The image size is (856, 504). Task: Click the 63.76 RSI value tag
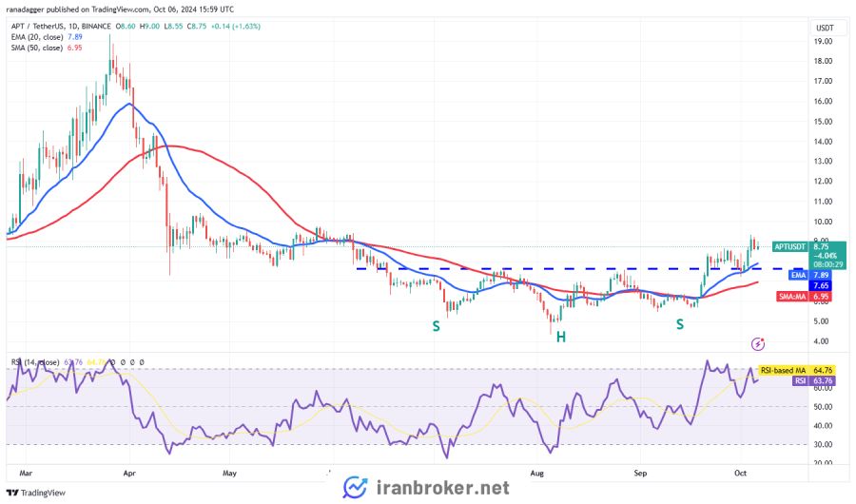[x=822, y=380]
